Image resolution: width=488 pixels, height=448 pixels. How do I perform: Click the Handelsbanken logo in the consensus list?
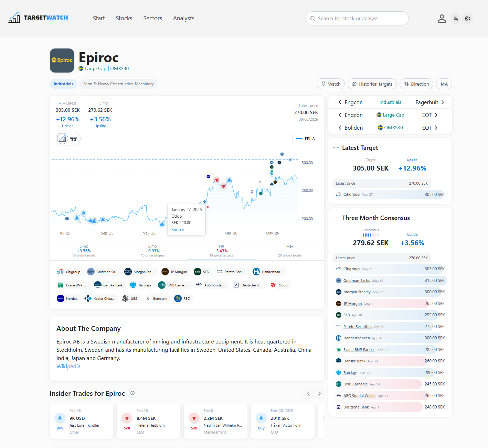(339, 338)
